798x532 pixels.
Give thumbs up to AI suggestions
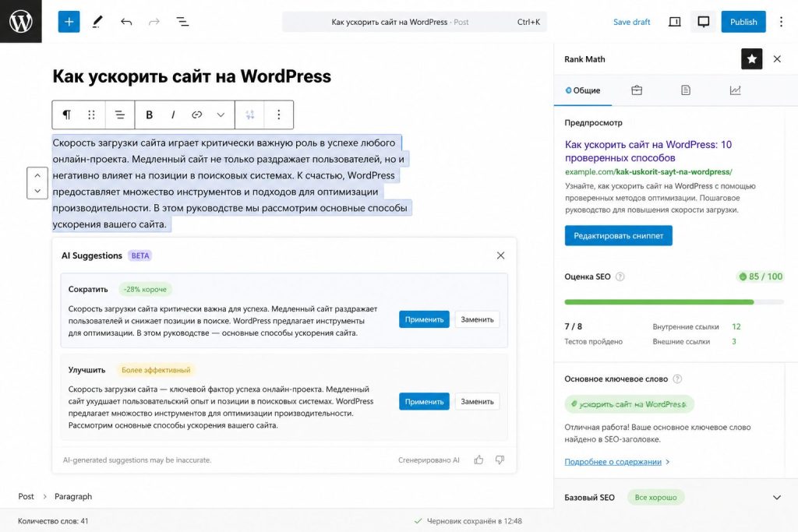tap(478, 460)
